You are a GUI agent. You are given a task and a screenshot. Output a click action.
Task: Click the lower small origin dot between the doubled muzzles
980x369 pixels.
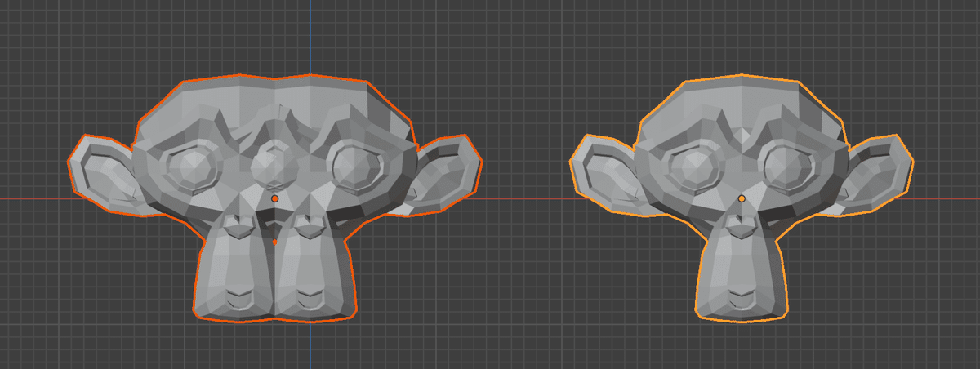[275, 242]
